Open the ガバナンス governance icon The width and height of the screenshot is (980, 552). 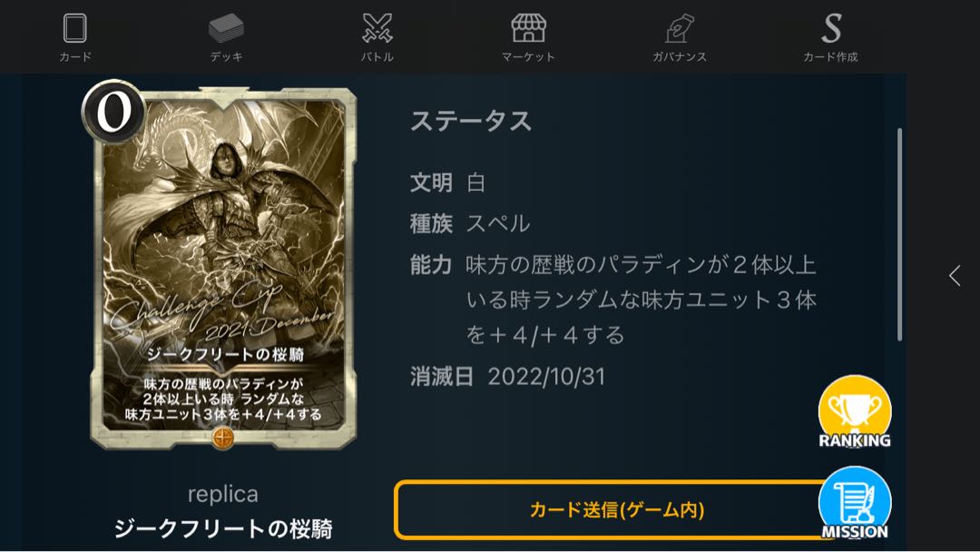point(680,28)
